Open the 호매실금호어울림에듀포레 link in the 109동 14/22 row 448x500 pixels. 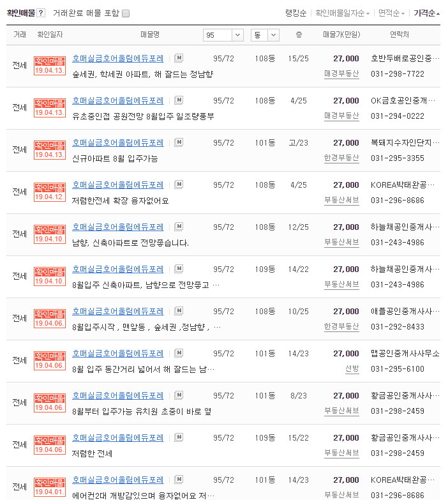[118, 269]
